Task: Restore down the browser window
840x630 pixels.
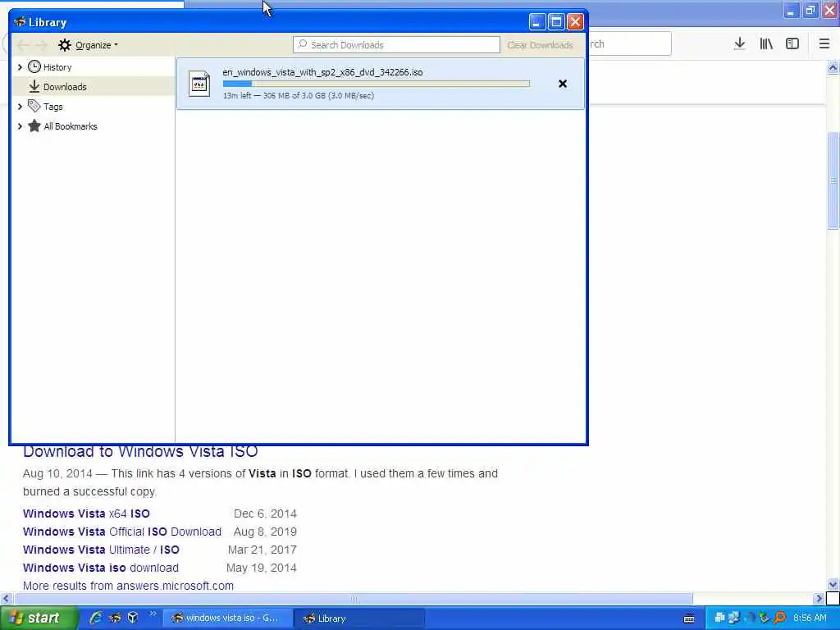Action: [810, 10]
